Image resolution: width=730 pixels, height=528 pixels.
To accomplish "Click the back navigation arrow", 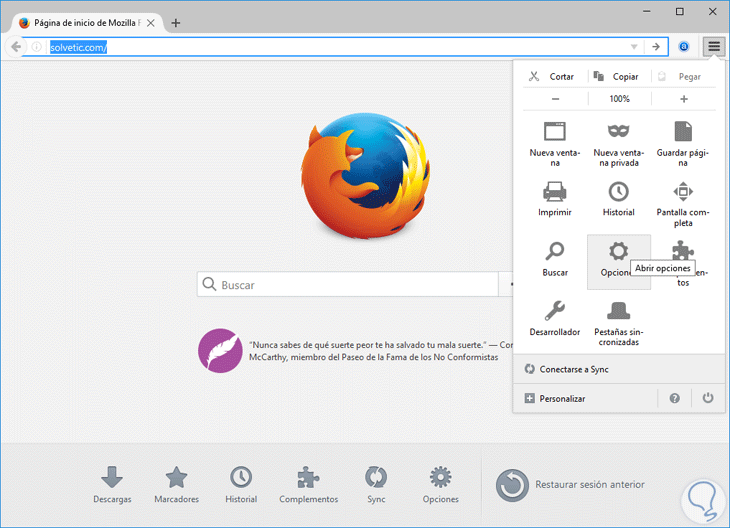I will pyautogui.click(x=15, y=47).
